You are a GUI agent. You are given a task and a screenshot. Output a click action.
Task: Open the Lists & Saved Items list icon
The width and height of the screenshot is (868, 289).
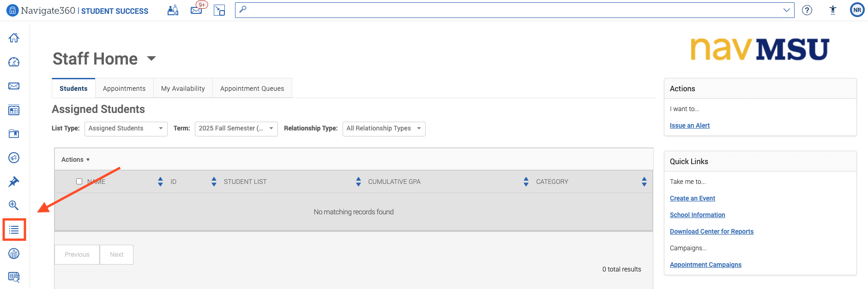point(14,230)
